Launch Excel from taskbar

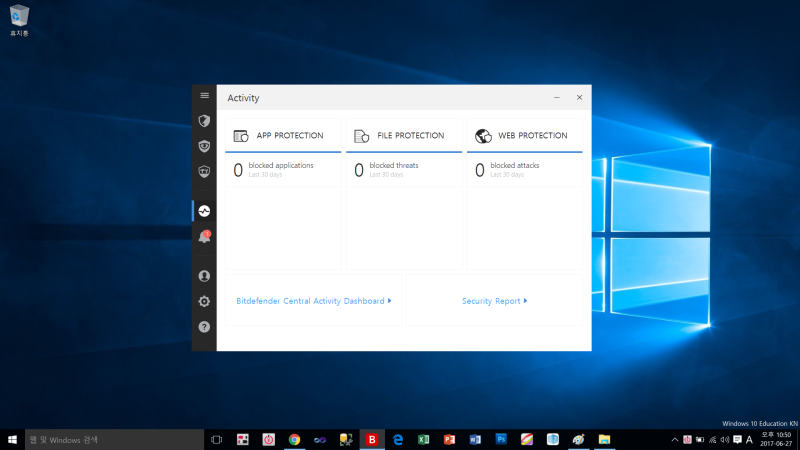tap(423, 439)
